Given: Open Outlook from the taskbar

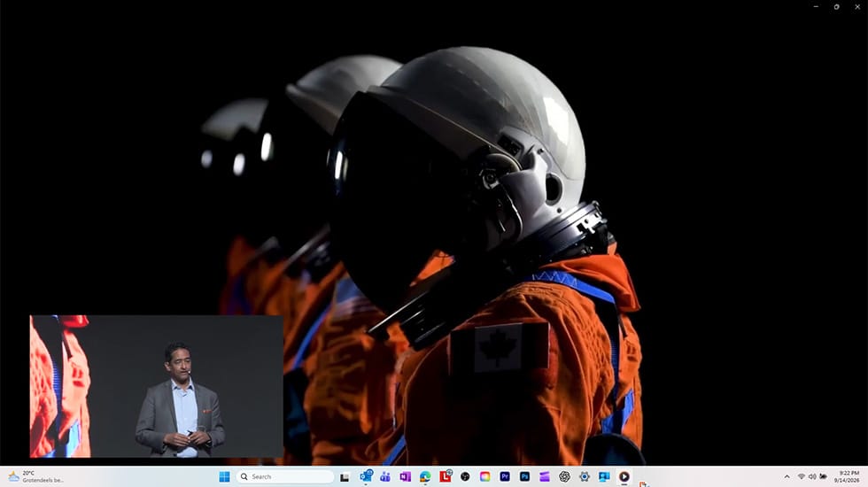Looking at the screenshot, I should [365, 476].
